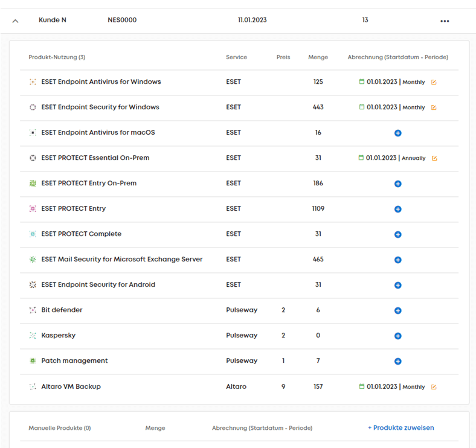Click the ESET Endpoint Antivirus for macOS product icon
This screenshot has height=448, width=476.
point(33,133)
